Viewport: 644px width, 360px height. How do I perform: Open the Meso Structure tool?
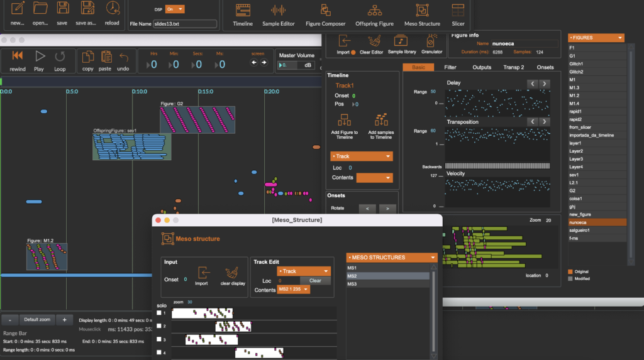click(x=422, y=10)
